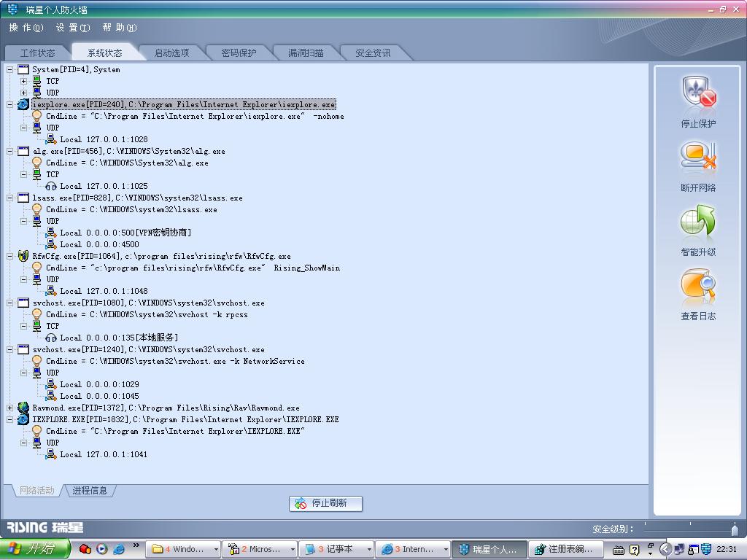This screenshot has width=747, height=560.
Task: Click the headphone icon at Local 0.0.0.0:135
Action: (x=51, y=338)
